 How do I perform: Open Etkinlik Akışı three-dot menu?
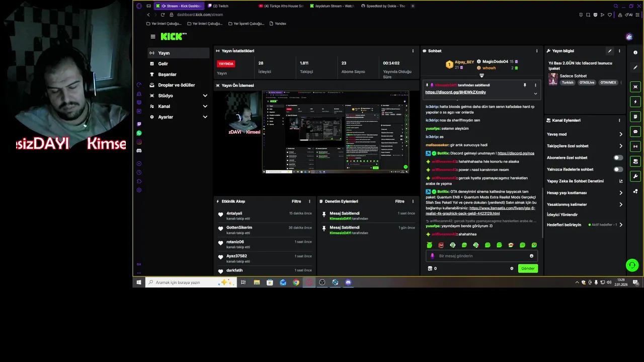(309, 201)
